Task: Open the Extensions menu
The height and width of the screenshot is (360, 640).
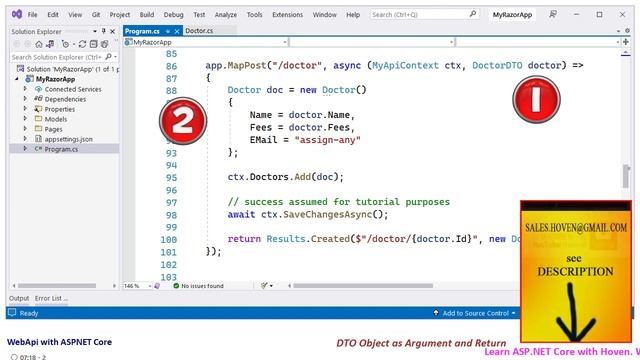Action: click(288, 15)
